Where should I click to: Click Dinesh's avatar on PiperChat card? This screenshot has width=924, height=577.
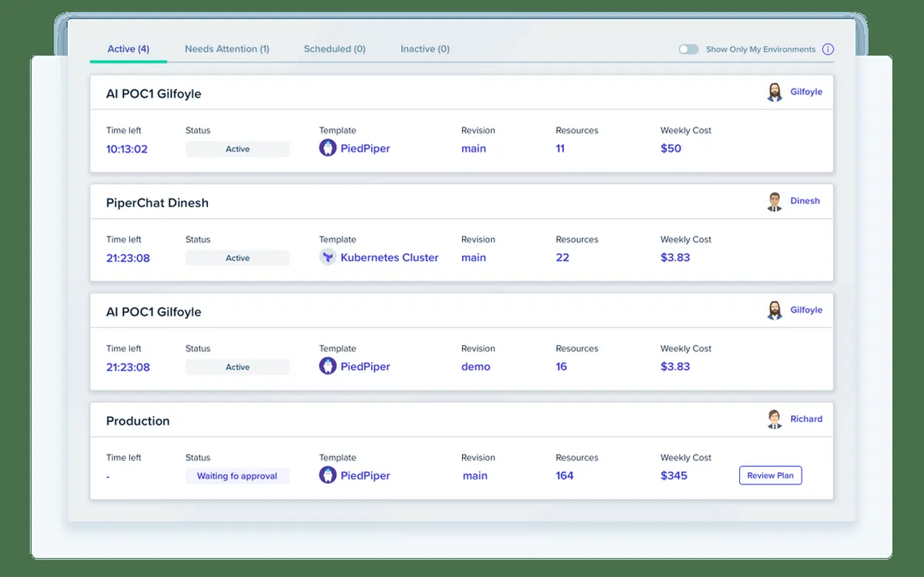(x=775, y=202)
